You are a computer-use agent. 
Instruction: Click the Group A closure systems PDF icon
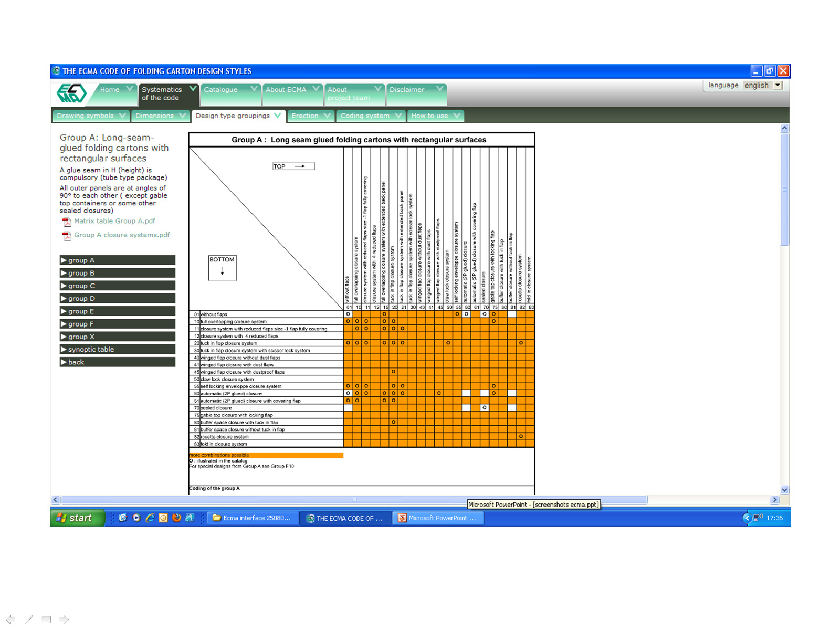click(66, 236)
